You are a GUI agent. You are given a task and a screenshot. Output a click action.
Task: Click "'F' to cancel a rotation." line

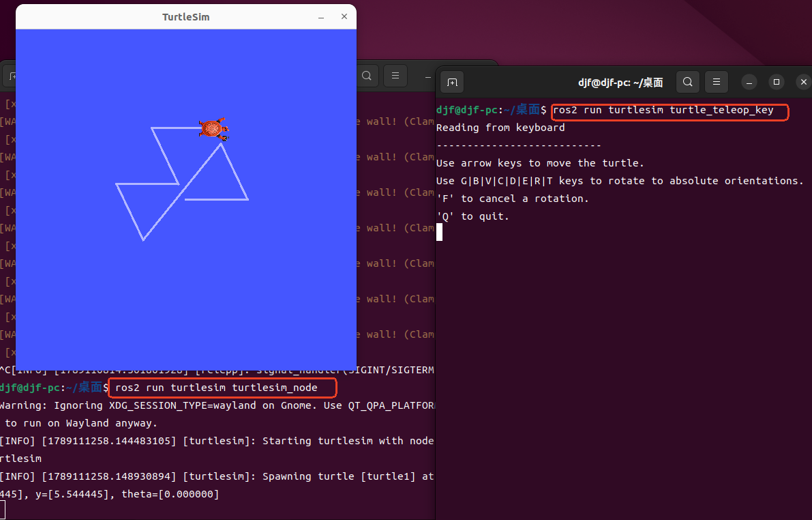click(x=513, y=199)
